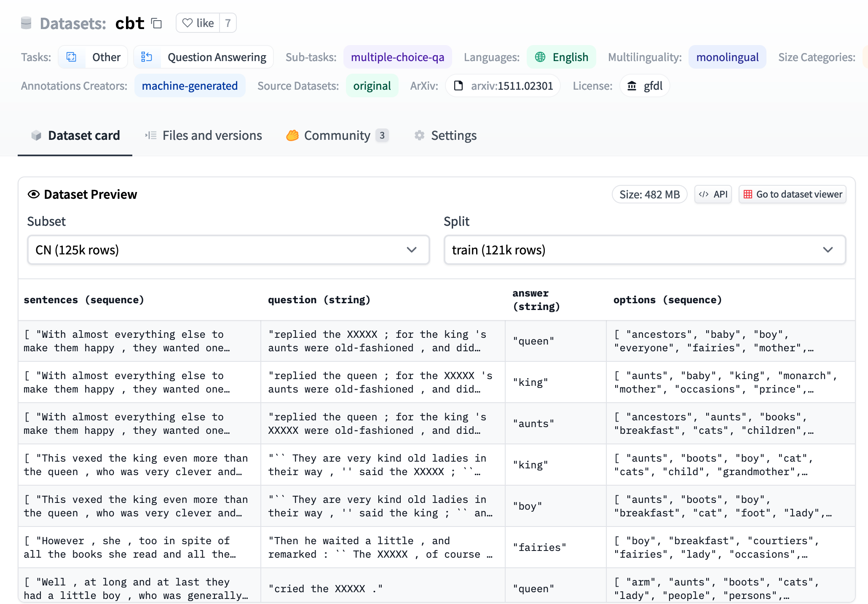
Task: Click the Settings gear icon
Action: click(419, 135)
